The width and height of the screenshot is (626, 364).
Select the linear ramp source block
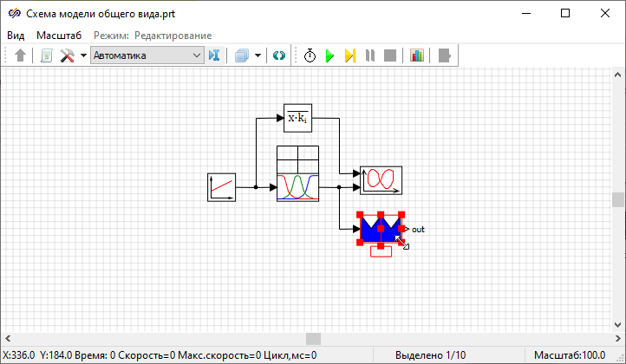(221, 186)
